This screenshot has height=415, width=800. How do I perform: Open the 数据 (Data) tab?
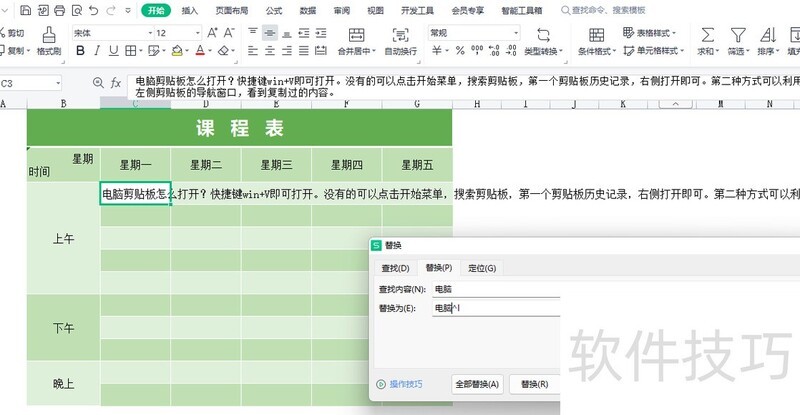point(308,10)
